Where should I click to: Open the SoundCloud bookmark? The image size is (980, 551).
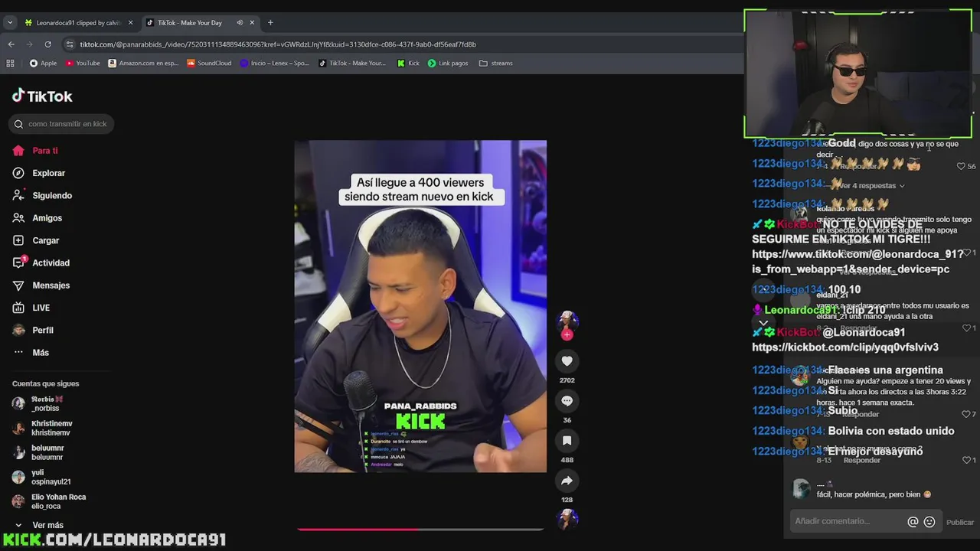(x=209, y=63)
